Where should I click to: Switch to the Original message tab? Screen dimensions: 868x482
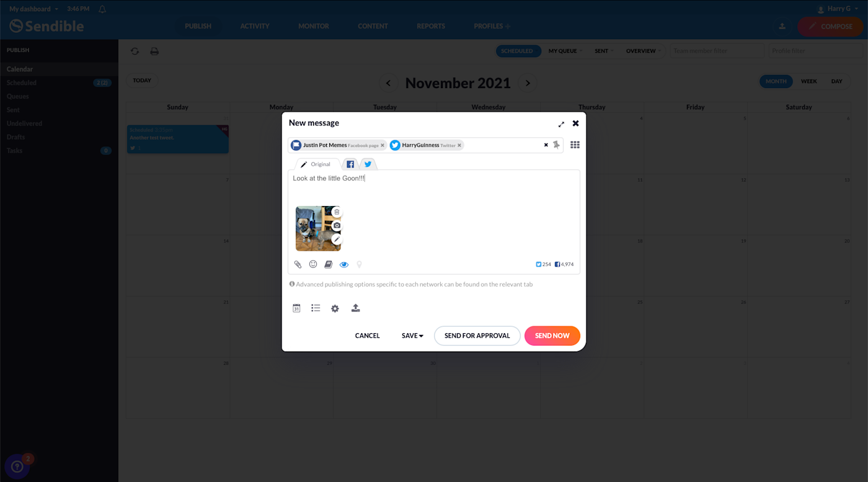(316, 164)
